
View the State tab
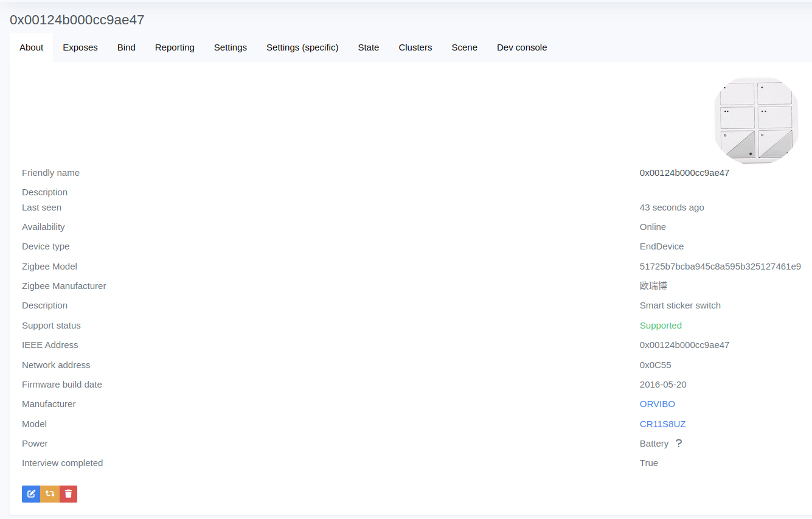click(368, 47)
